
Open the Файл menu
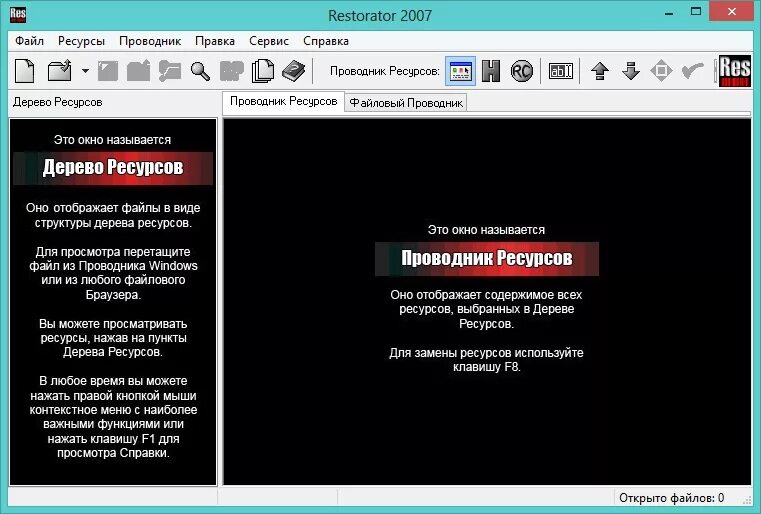click(29, 41)
